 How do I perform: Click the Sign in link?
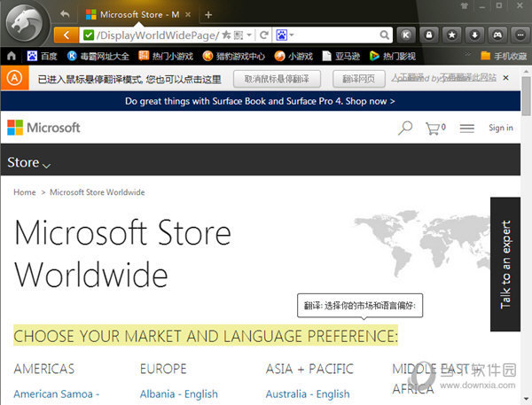click(500, 129)
